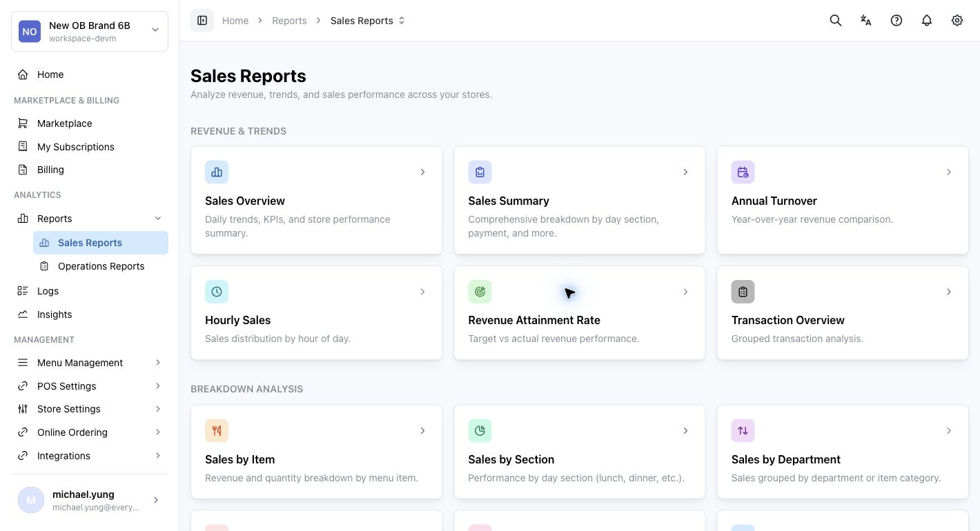Expand the Online Ordering section
This screenshot has height=531, width=980.
pyautogui.click(x=158, y=432)
